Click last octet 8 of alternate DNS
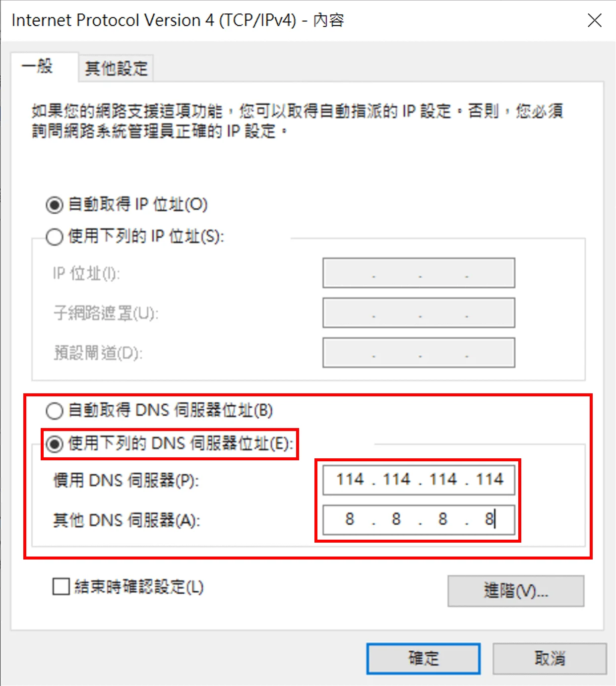Screen dimensions: 616x686 tap(489, 519)
